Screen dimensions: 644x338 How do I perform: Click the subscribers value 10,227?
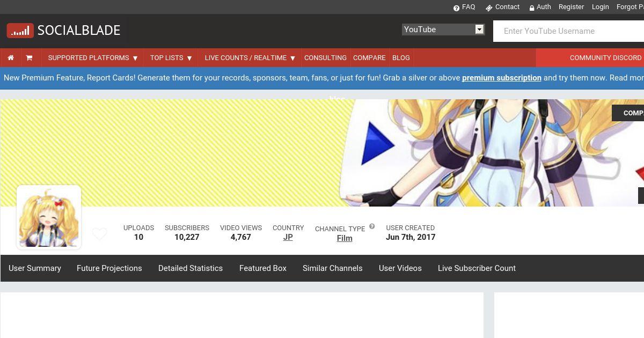coord(187,237)
